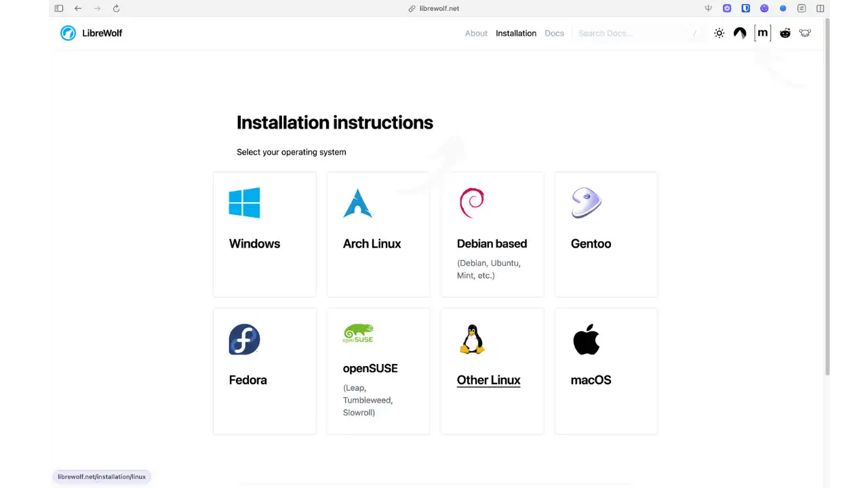Select the Arch Linux logo
The height and width of the screenshot is (488, 868).
point(358,203)
